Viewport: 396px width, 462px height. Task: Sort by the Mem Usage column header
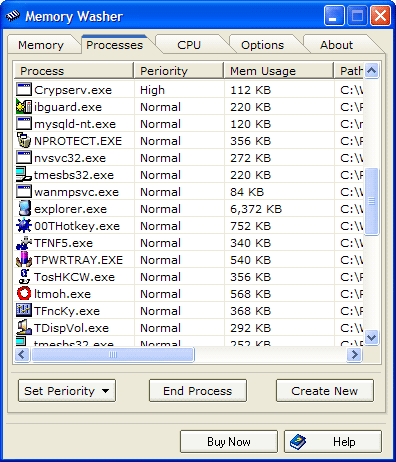[x=279, y=71]
